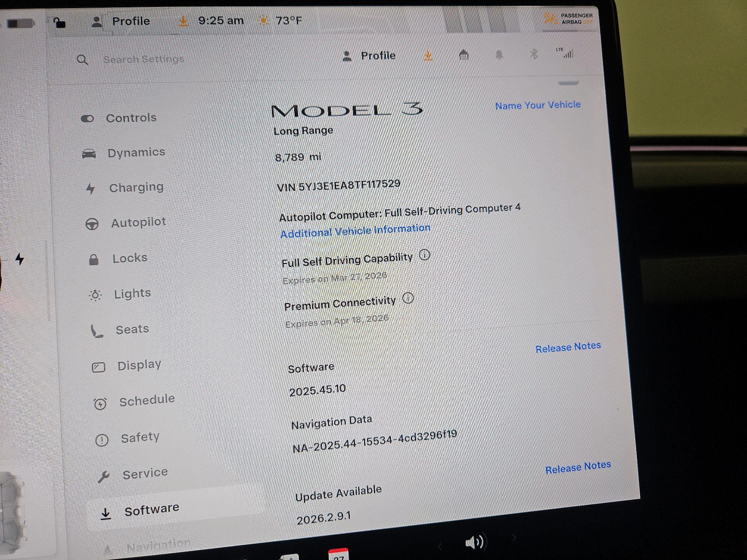Click the Charging lightning bolt icon

(x=90, y=189)
